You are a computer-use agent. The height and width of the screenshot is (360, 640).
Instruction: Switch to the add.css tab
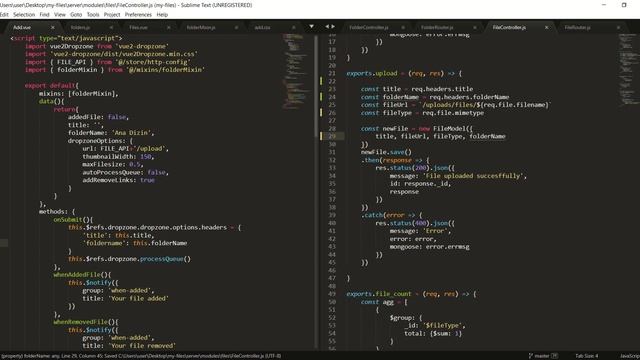pyautogui.click(x=262, y=27)
